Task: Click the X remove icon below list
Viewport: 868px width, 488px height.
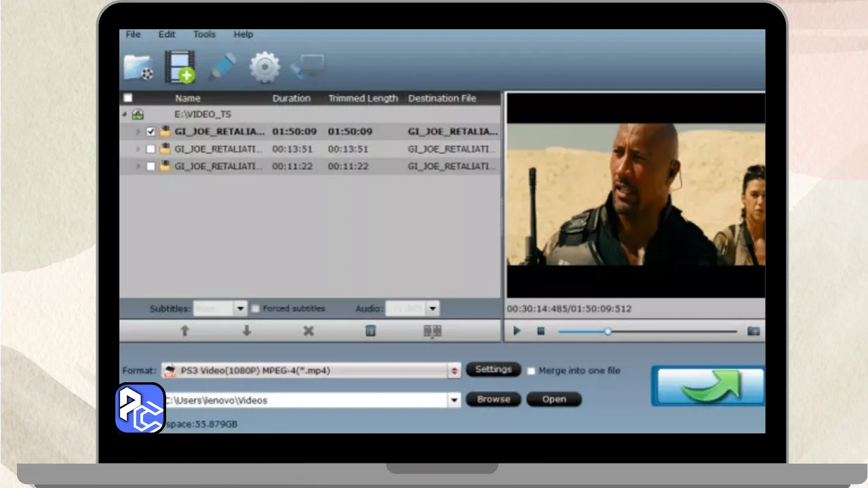Action: [x=309, y=331]
